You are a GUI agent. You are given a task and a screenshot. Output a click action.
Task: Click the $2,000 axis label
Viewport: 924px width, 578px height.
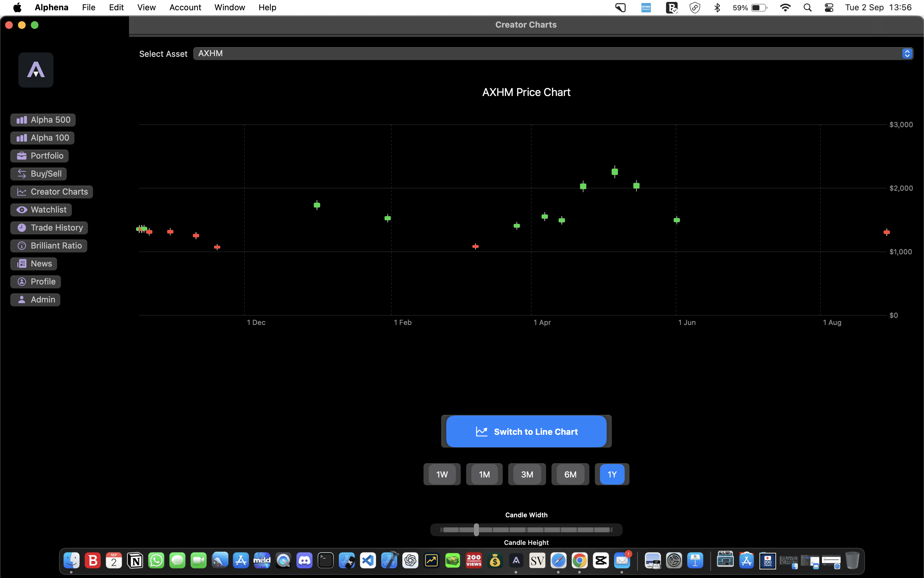click(901, 188)
